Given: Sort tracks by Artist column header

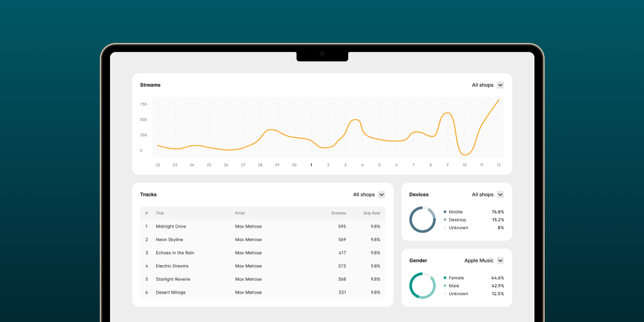Looking at the screenshot, I should [x=240, y=213].
